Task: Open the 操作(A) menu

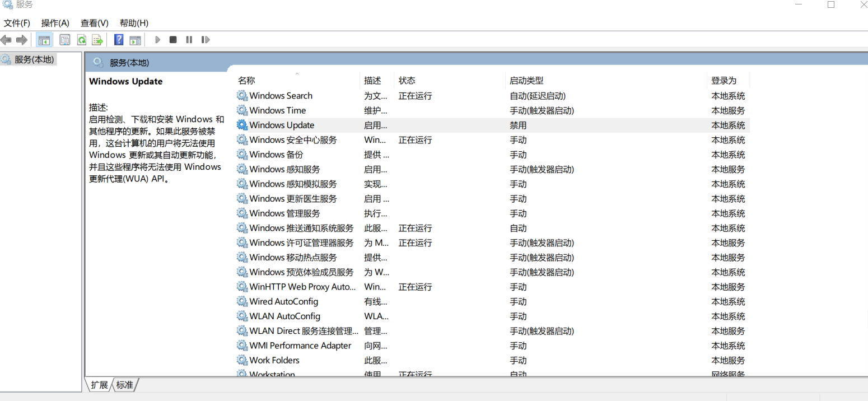Action: pyautogui.click(x=55, y=23)
